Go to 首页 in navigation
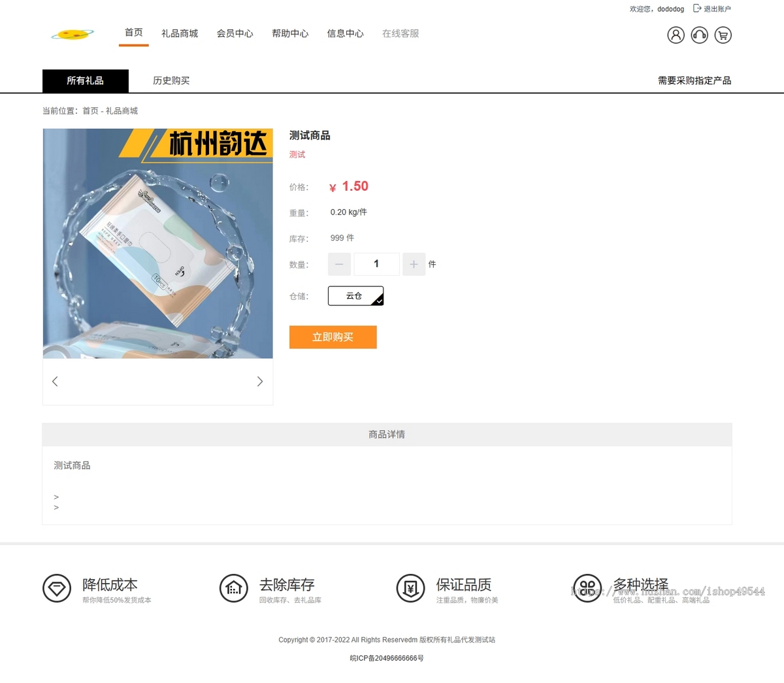784x683 pixels. point(134,33)
